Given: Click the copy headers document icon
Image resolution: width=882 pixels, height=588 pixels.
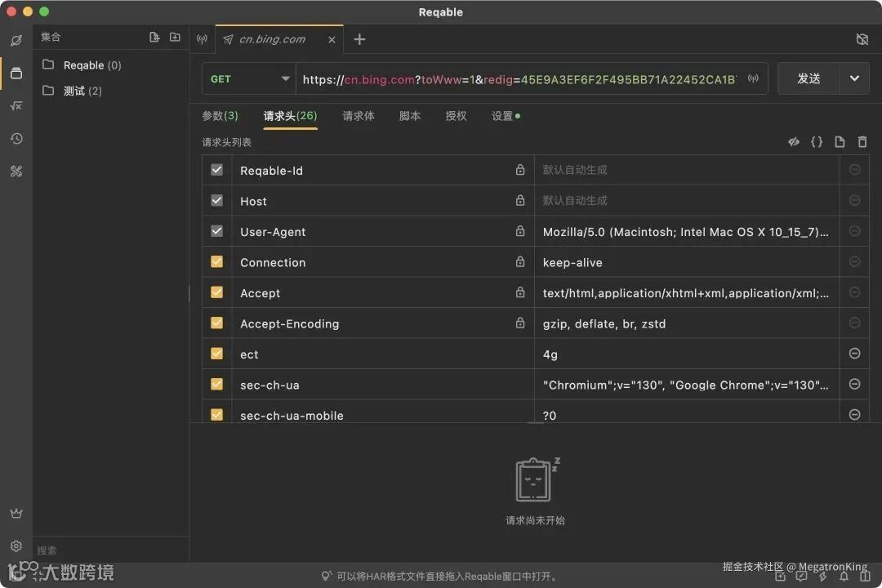Looking at the screenshot, I should point(840,142).
